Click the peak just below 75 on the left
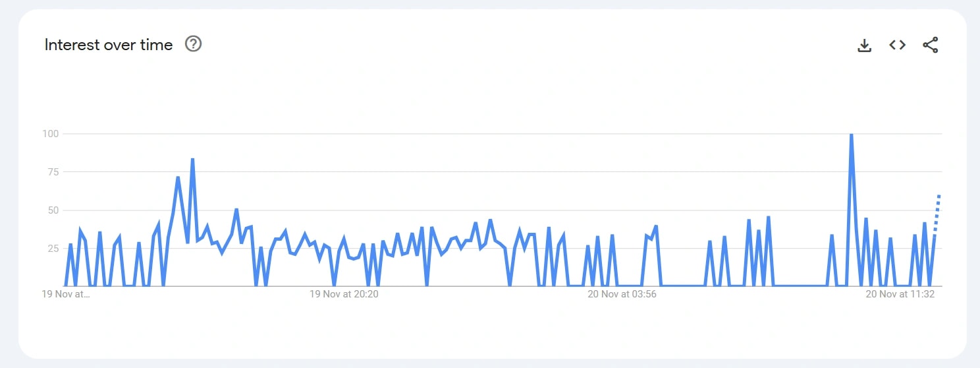 point(178,177)
